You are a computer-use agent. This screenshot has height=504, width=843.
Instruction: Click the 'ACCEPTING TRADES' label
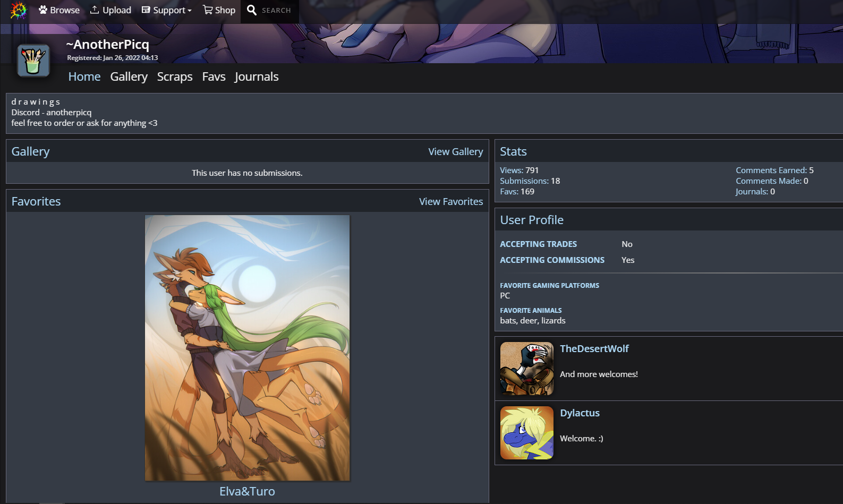coord(539,244)
